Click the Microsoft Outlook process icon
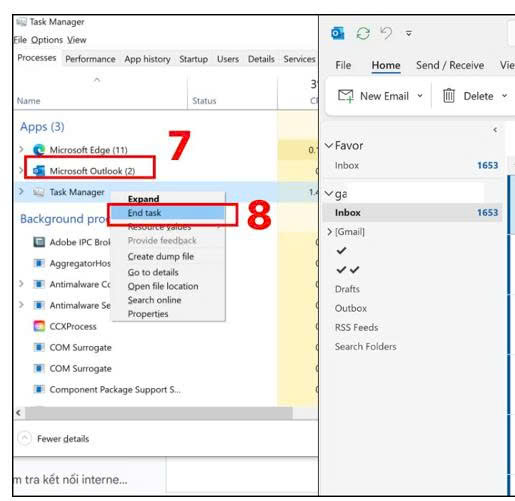Viewport: 515px width, 501px height. pos(39,171)
